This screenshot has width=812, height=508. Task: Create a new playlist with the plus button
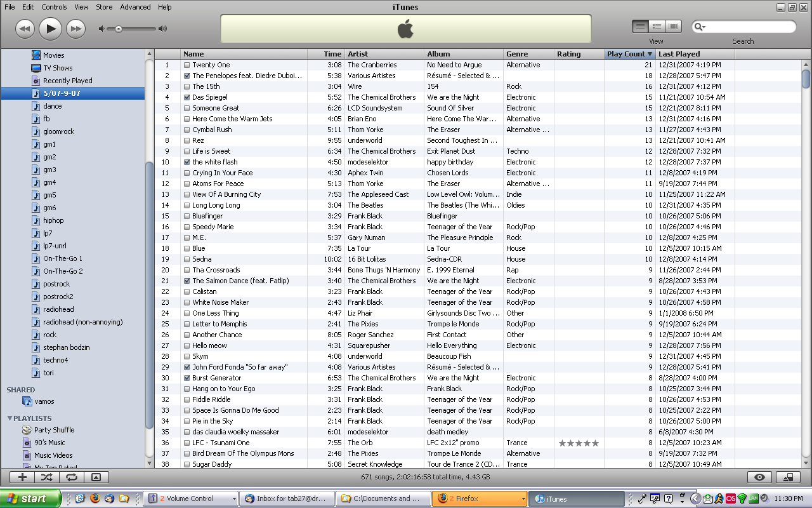point(22,477)
